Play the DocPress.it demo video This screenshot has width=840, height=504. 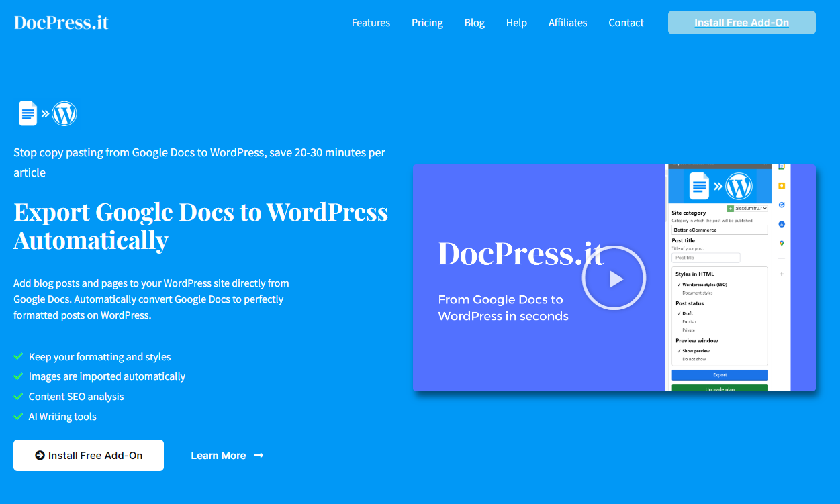click(614, 277)
